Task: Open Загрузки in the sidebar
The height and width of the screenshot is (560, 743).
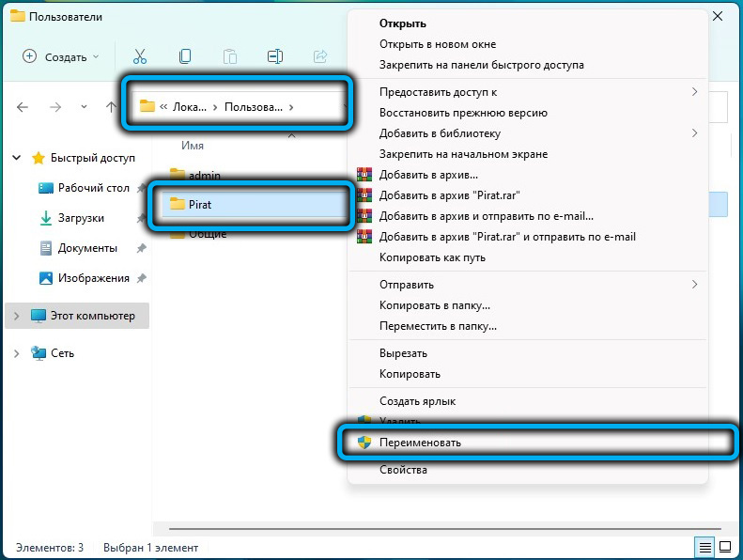Action: [x=79, y=218]
